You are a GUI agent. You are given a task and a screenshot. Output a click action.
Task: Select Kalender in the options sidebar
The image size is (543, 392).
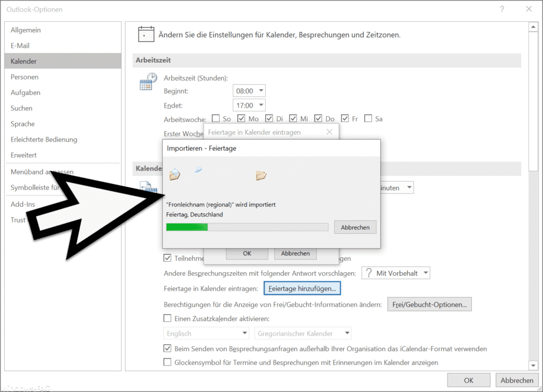[x=63, y=62]
